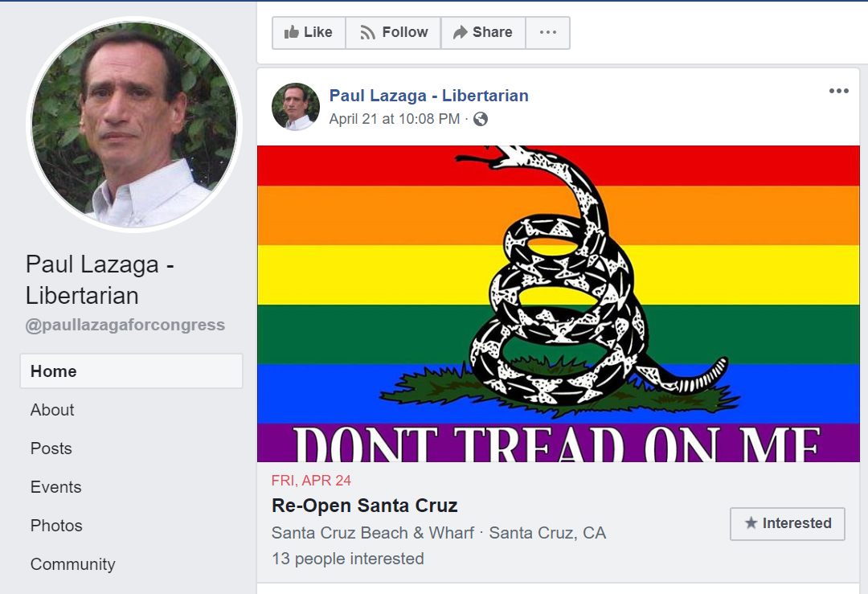868x594 pixels.
Task: Click the globe public audience icon
Action: pos(481,119)
